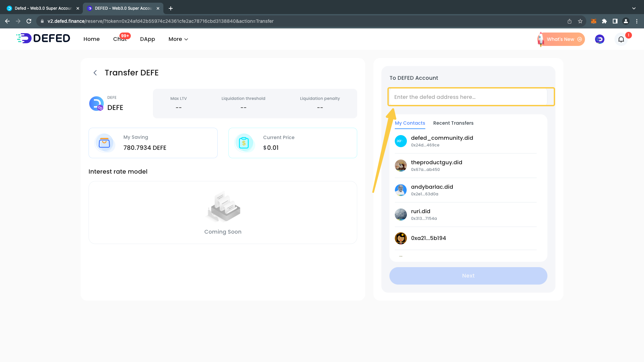Select the My Contacts tab
Image resolution: width=644 pixels, height=362 pixels.
coord(410,123)
